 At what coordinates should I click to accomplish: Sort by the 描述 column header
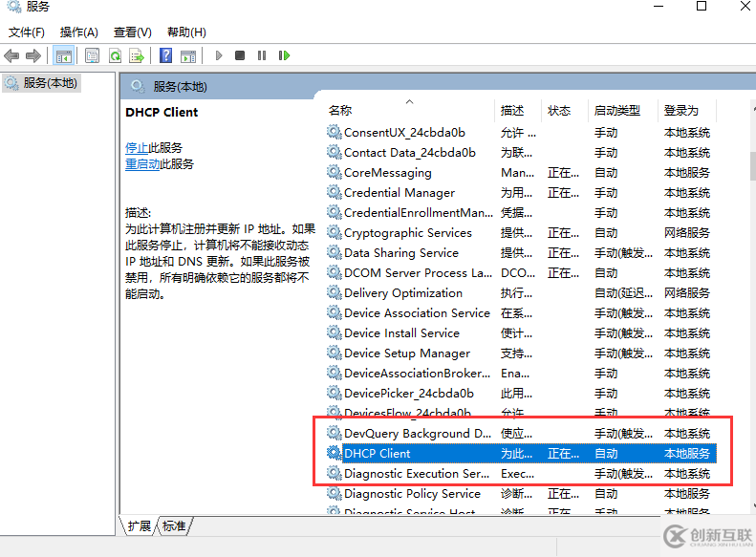click(512, 110)
